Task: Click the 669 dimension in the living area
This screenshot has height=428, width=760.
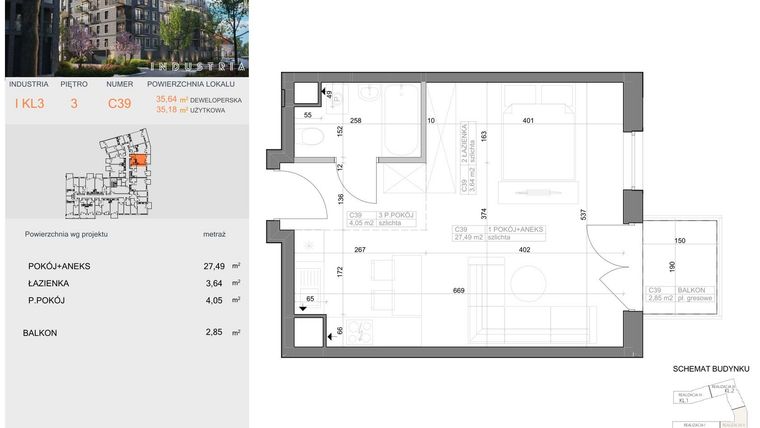Action: pos(458,291)
